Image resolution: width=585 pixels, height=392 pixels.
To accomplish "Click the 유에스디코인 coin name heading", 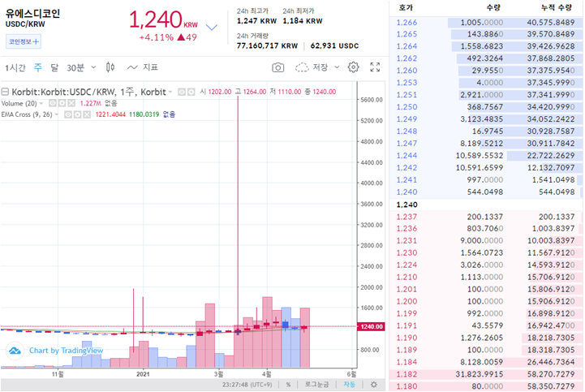I will pyautogui.click(x=32, y=14).
